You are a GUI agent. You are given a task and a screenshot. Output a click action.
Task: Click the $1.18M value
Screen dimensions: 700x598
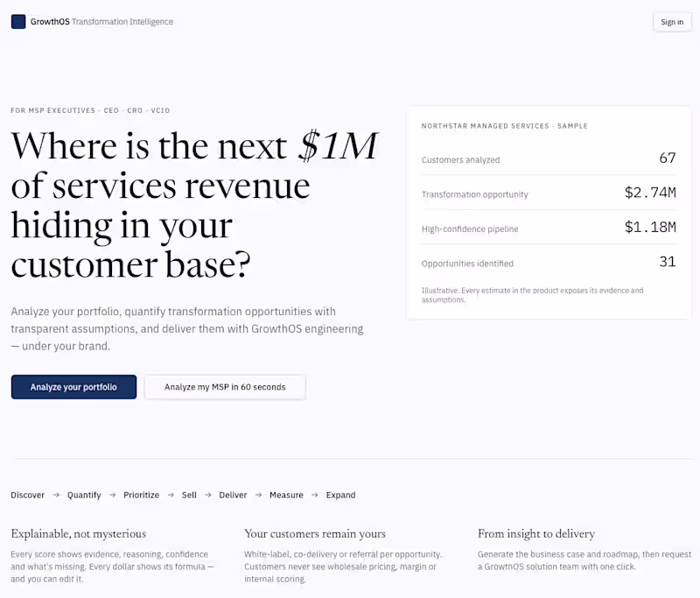650,227
